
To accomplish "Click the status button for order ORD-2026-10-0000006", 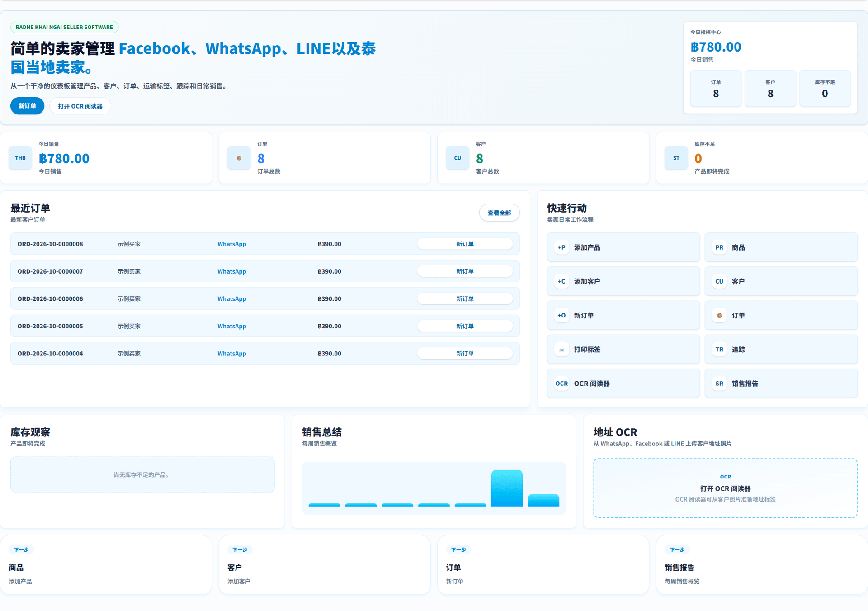I will point(465,298).
